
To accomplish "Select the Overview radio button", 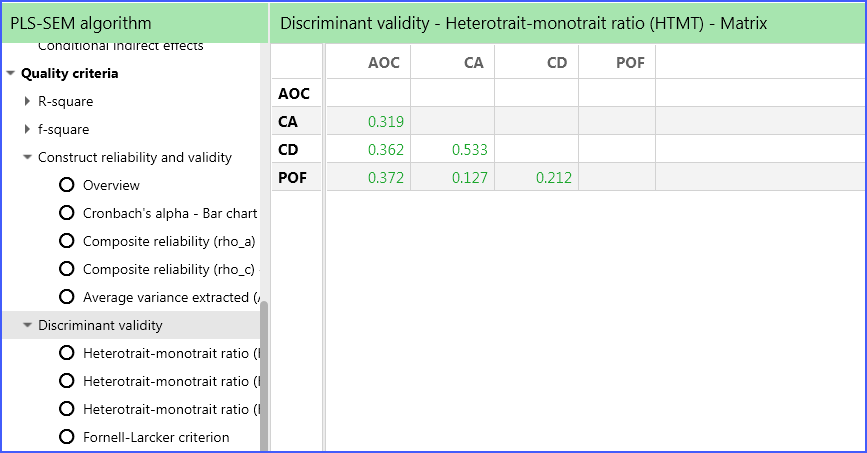I will pos(67,185).
